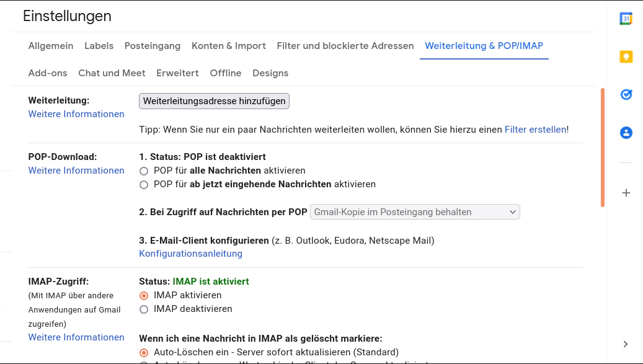The image size is (643, 364).
Task: Switch to the Allgemein tab
Action: click(51, 46)
